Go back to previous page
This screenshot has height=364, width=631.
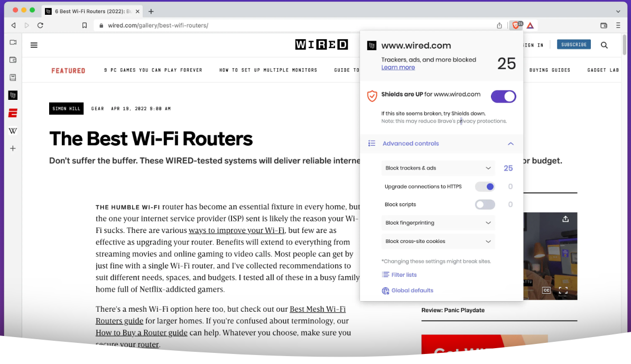click(x=14, y=25)
